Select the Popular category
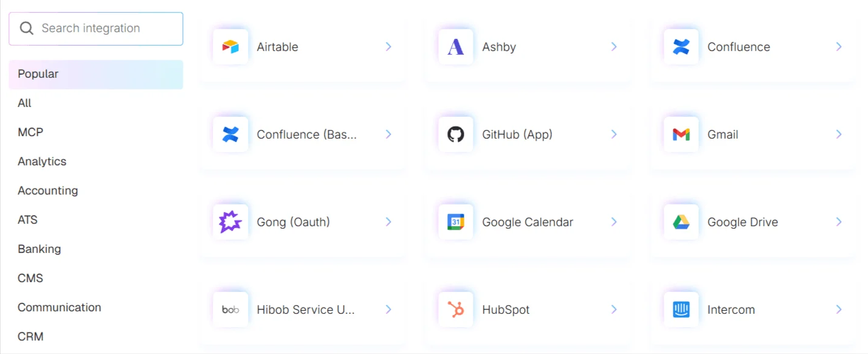This screenshot has width=868, height=354. (x=96, y=74)
